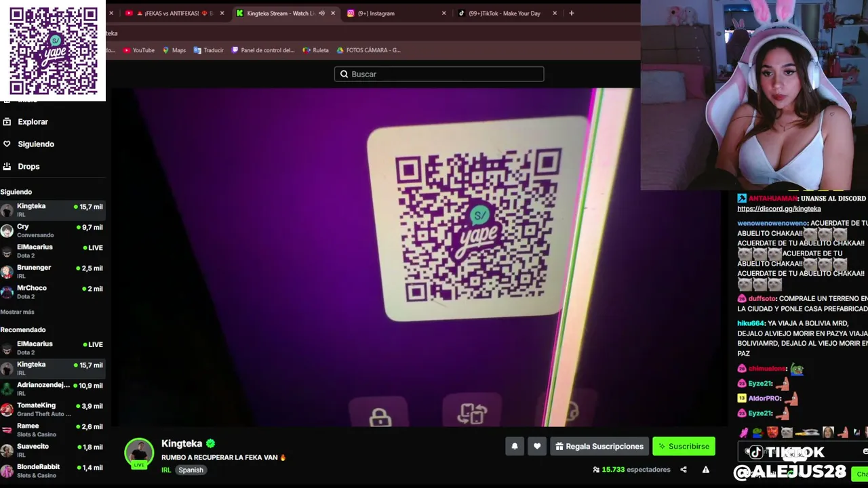Go to Siguiendo in the sidebar
868x488 pixels.
pyautogui.click(x=36, y=144)
